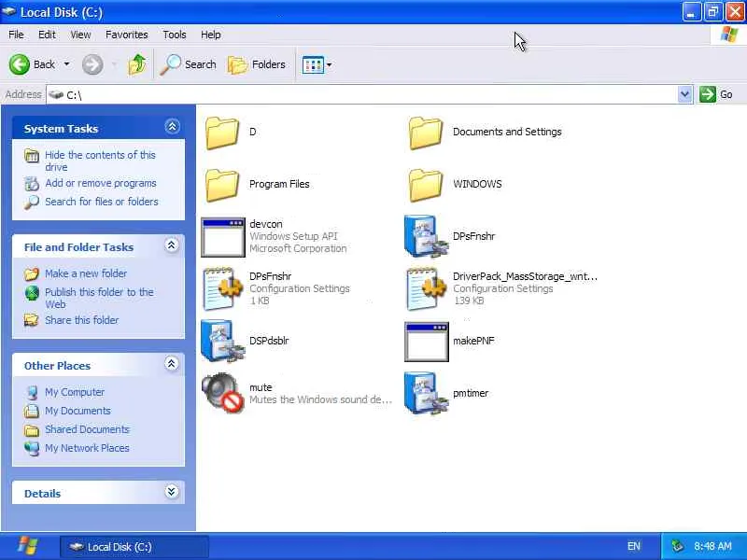The width and height of the screenshot is (747, 560).
Task: Open the D folder icon
Action: coord(222,133)
